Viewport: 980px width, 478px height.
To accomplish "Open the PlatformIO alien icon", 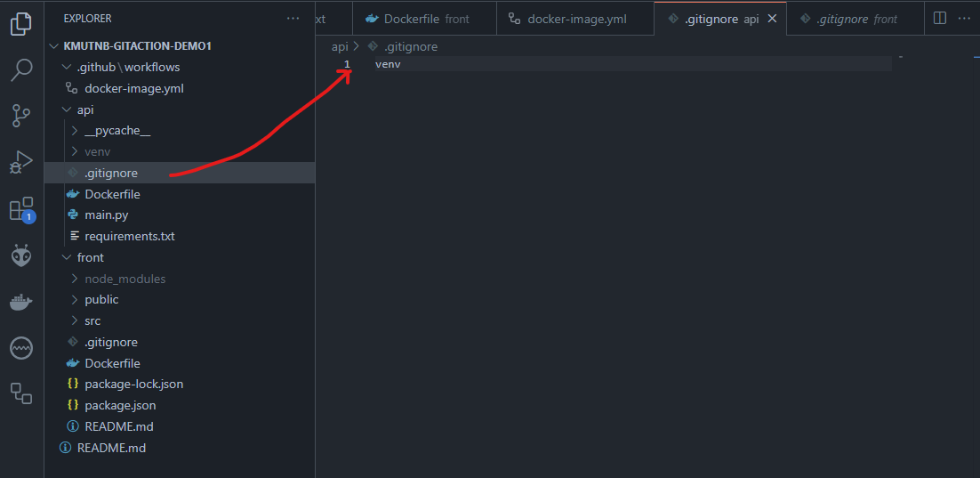I will (x=21, y=256).
